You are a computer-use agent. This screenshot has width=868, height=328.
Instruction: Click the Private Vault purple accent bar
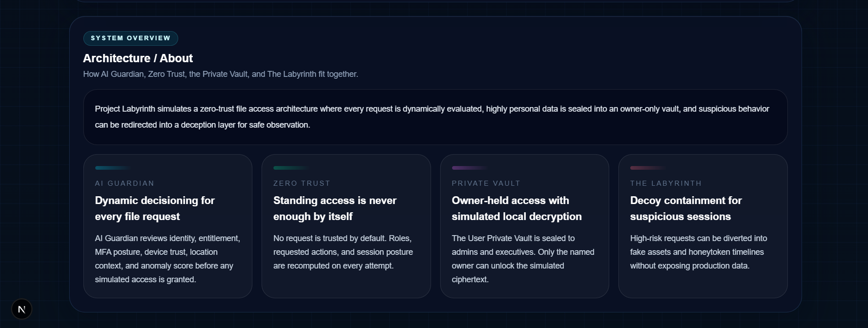click(469, 168)
